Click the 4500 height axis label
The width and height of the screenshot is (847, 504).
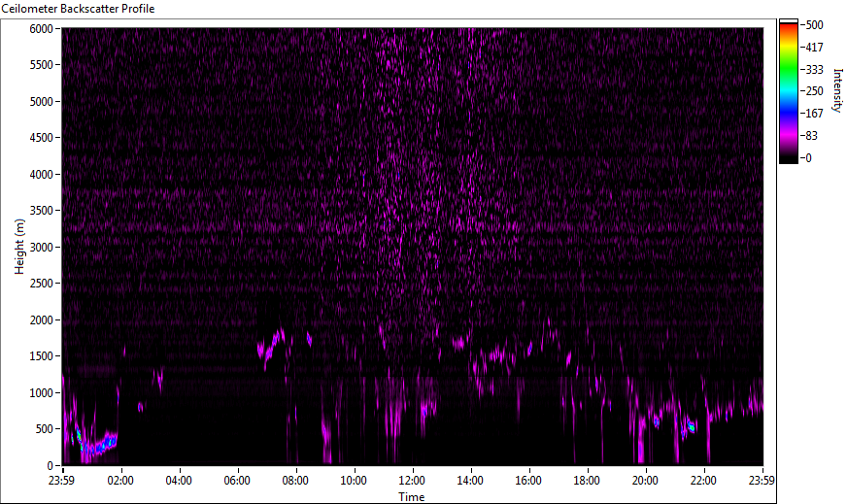pyautogui.click(x=41, y=138)
